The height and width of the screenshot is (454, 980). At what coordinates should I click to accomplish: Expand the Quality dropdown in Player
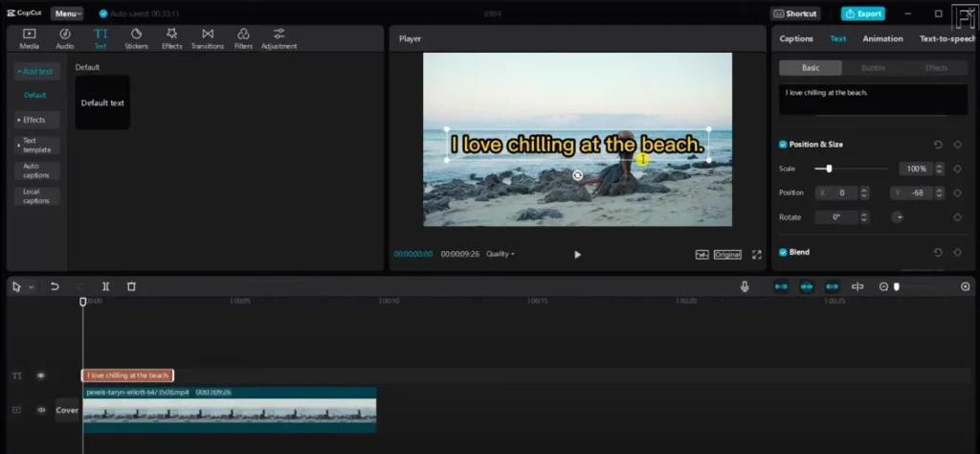(x=500, y=254)
